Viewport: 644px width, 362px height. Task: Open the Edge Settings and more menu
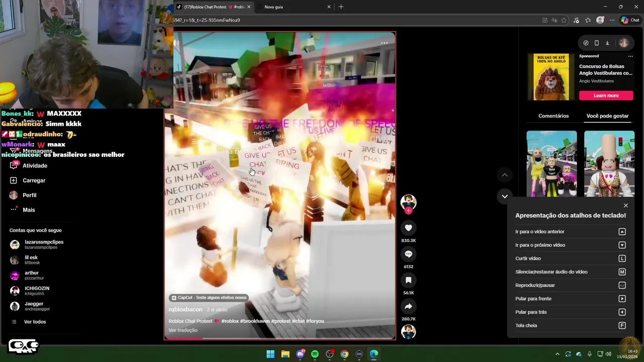pos(612,20)
